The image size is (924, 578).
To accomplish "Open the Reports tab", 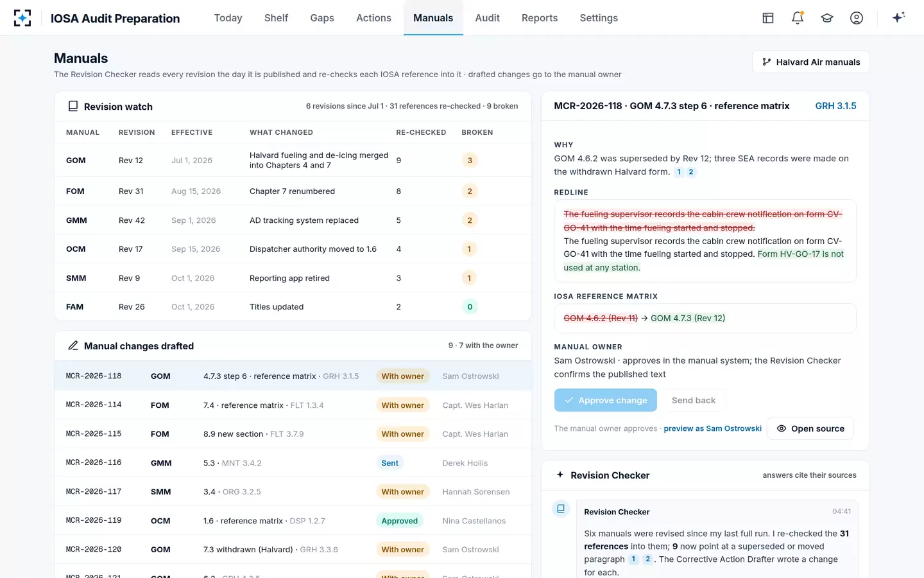I will click(540, 18).
